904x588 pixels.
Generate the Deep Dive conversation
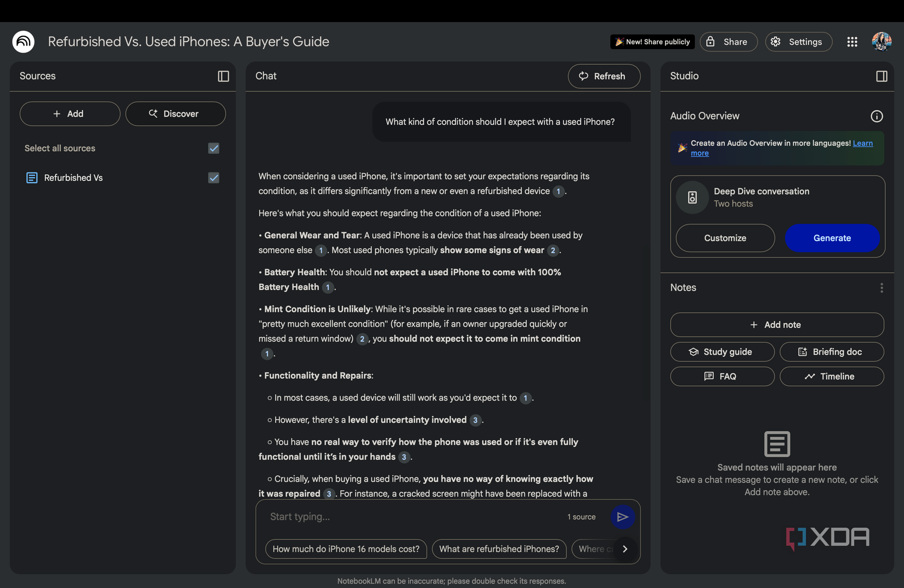(x=832, y=238)
